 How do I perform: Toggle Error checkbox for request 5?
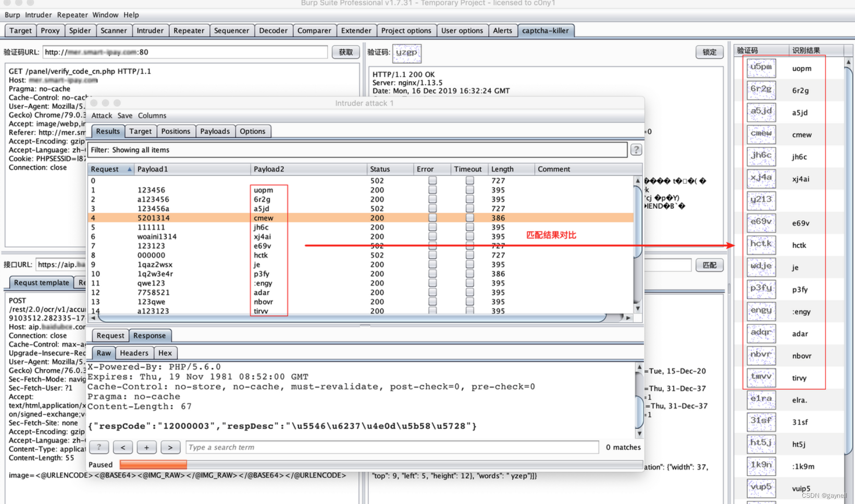(432, 228)
